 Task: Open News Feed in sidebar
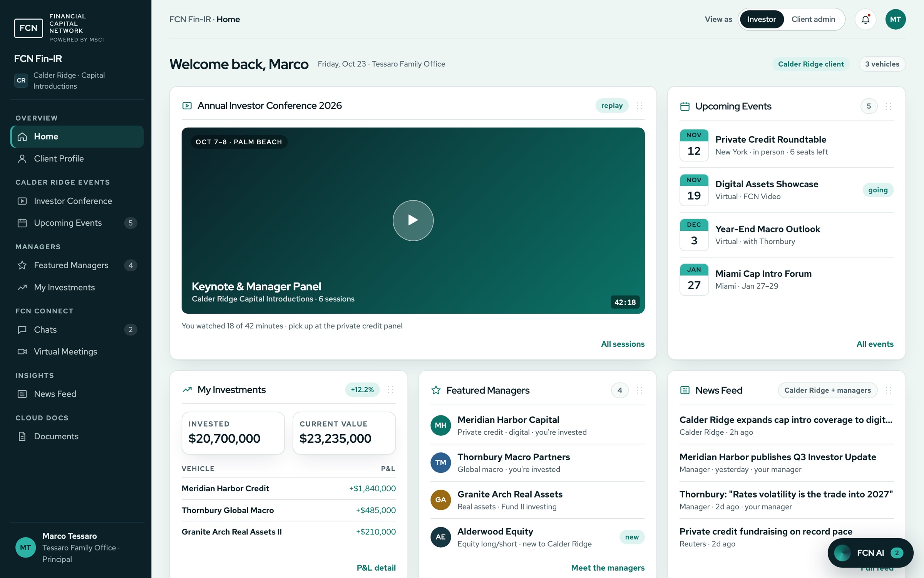(77, 394)
